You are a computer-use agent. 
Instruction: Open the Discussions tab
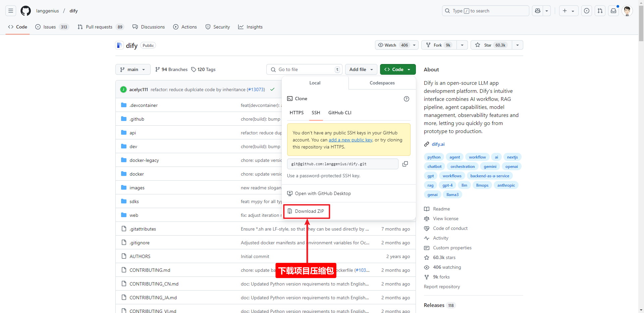coord(149,27)
